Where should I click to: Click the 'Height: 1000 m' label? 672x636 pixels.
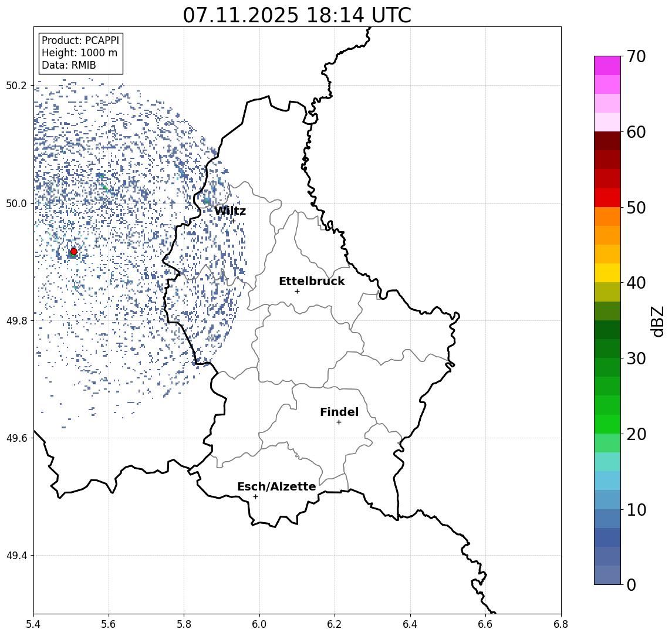pos(79,53)
